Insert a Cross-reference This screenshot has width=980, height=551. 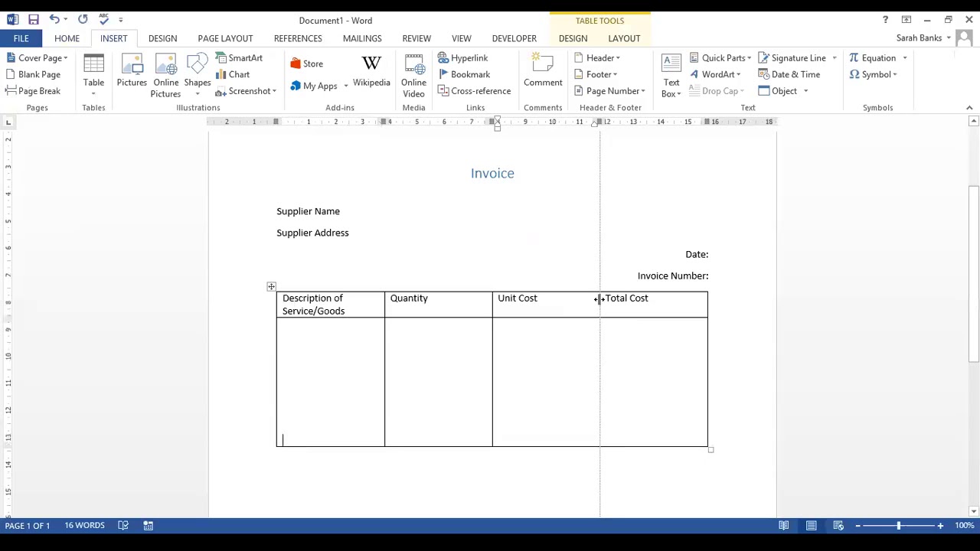click(x=475, y=91)
